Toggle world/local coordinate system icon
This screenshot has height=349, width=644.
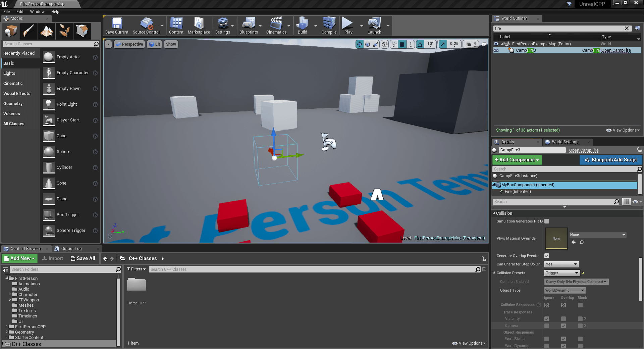coord(385,44)
